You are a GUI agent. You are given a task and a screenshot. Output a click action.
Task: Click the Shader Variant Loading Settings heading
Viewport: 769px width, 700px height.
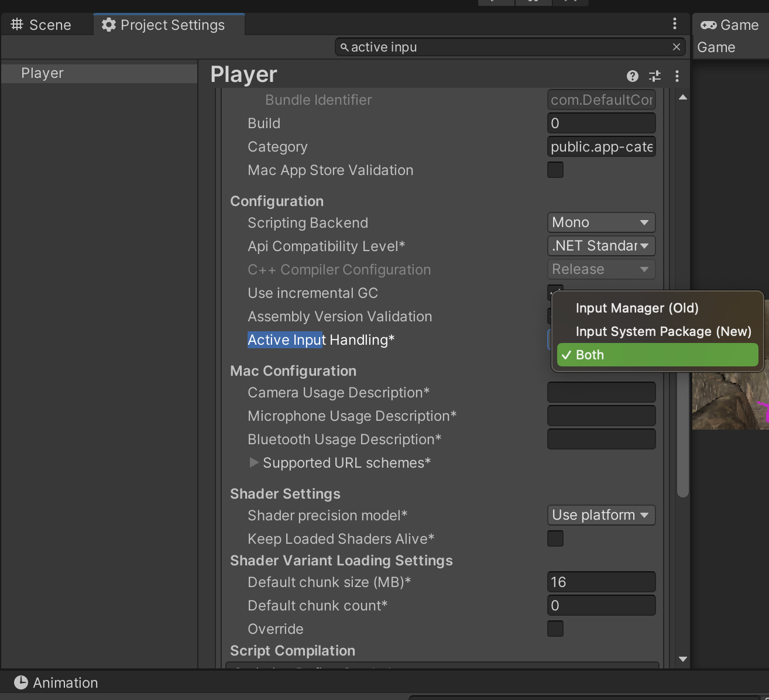click(341, 560)
